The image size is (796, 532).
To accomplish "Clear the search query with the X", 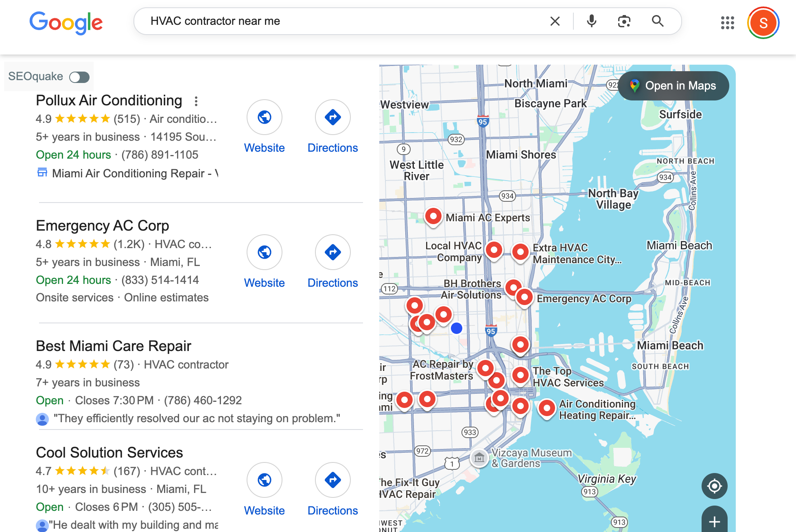I will 555,21.
